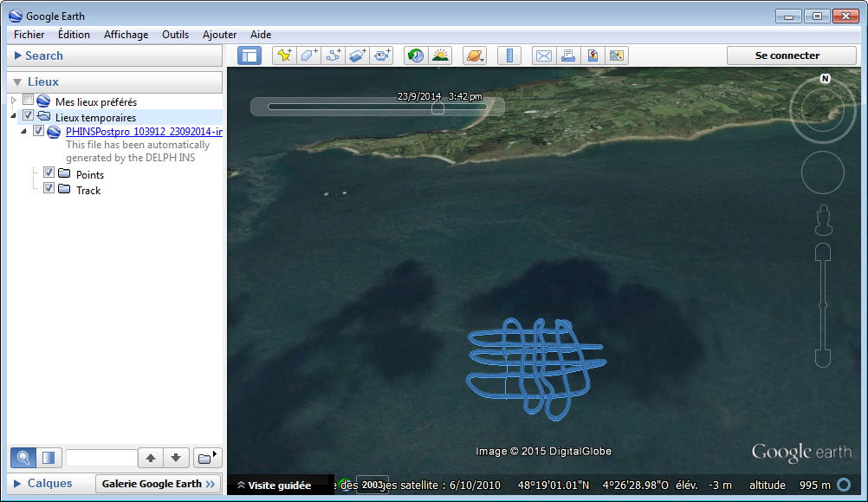
Task: Select the Add Polygon tool
Action: tap(308, 55)
